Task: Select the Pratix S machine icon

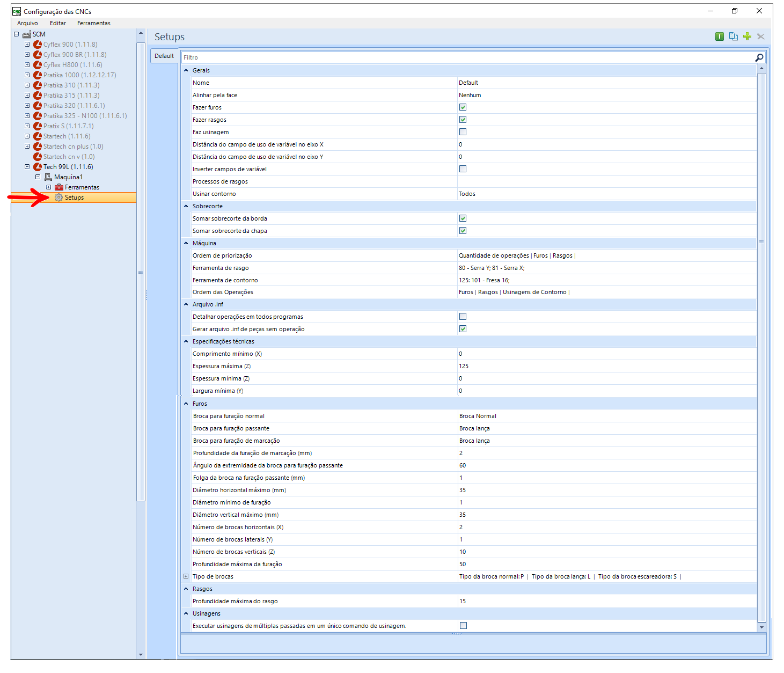Action: 38,126
